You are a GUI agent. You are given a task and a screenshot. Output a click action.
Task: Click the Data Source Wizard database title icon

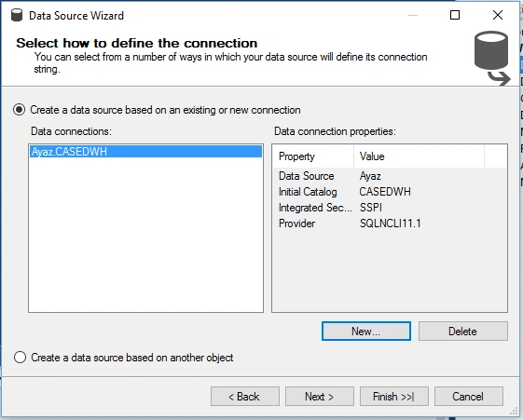(17, 15)
